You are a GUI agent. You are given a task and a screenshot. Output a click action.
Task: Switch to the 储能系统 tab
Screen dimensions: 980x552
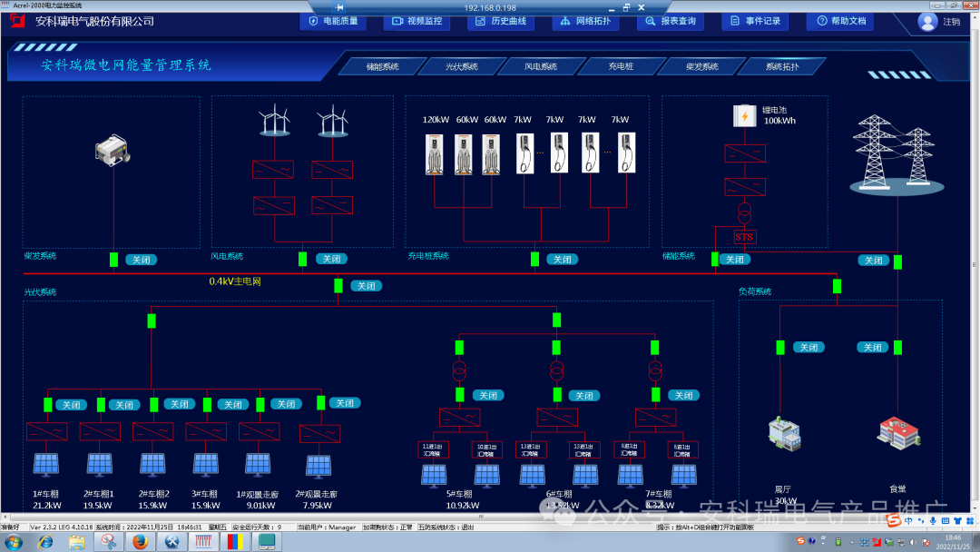(x=383, y=66)
